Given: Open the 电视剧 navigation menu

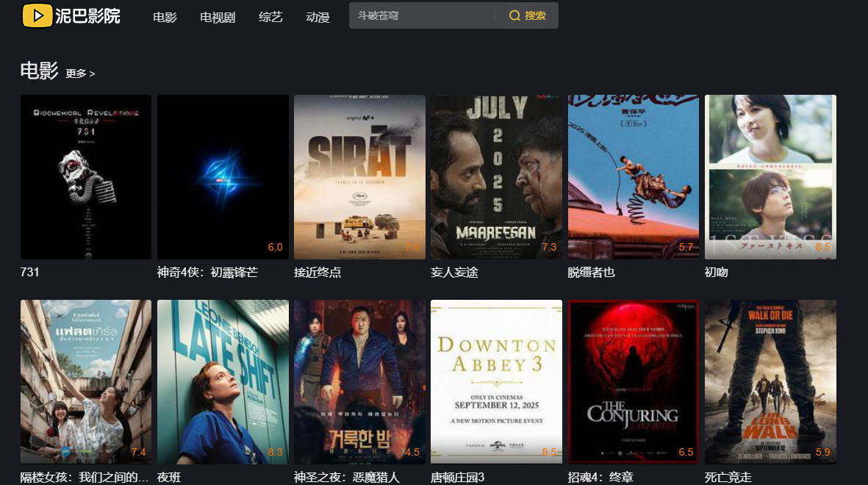Looking at the screenshot, I should (218, 17).
